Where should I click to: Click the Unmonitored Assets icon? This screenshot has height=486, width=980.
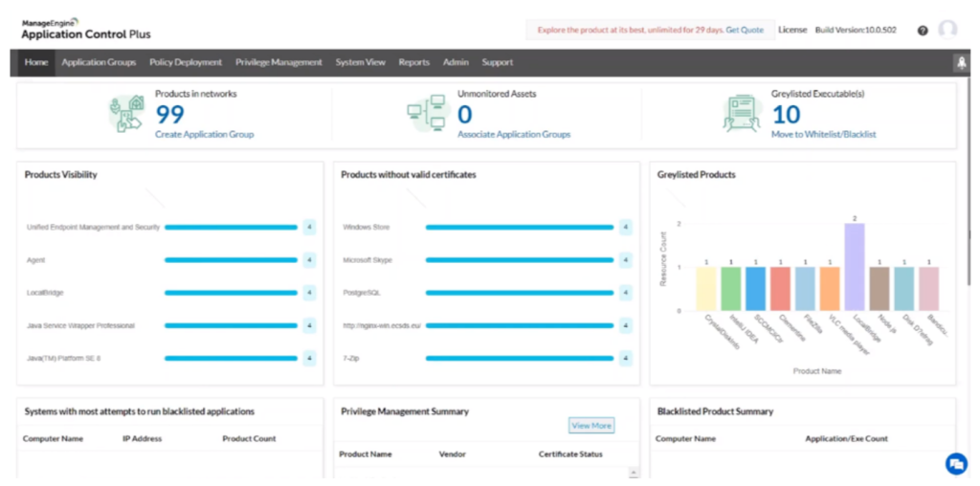pyautogui.click(x=426, y=114)
